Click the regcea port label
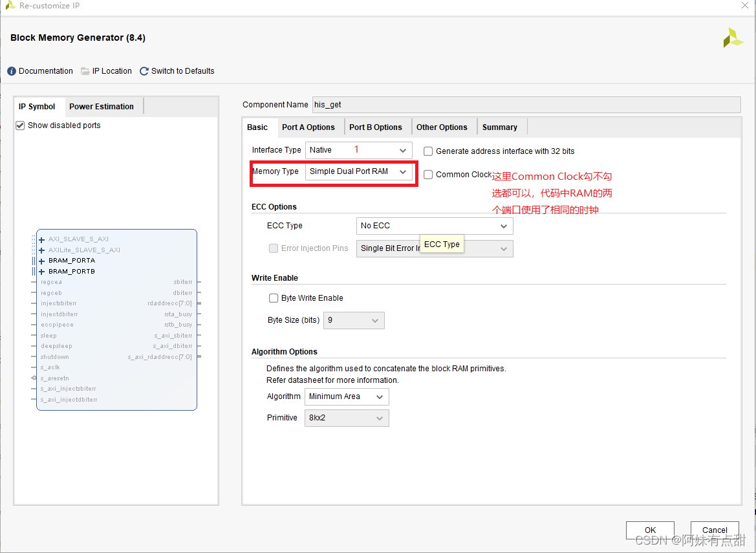This screenshot has height=553, width=756. [51, 282]
